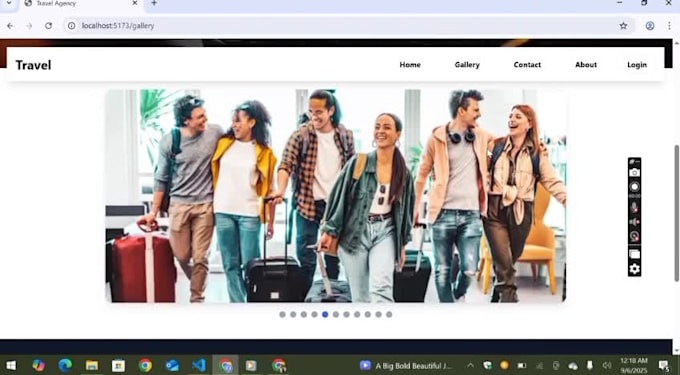The height and width of the screenshot is (375, 680).
Task: Open the About page link
Action: pyautogui.click(x=586, y=65)
